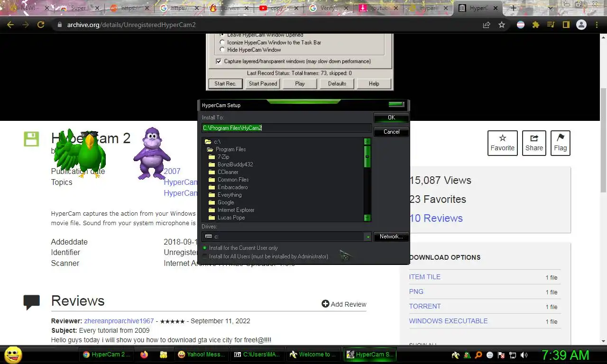607x364 pixels.
Task: Open TORRENT download option
Action: coord(425,306)
